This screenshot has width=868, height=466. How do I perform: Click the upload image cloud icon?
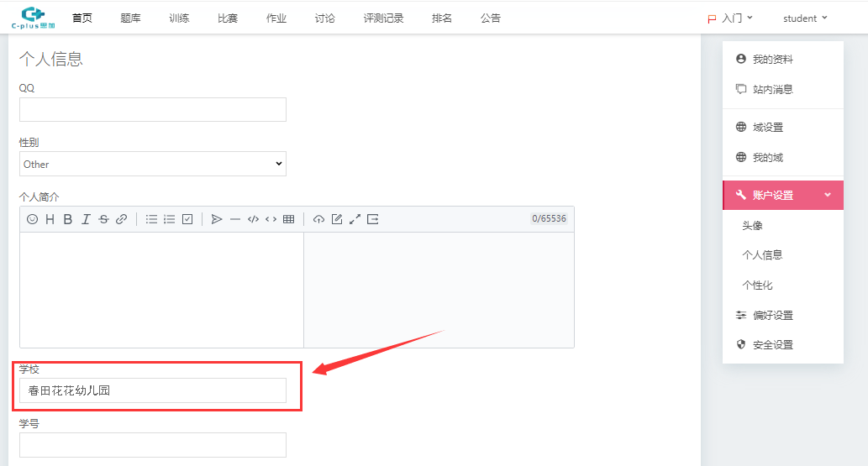point(318,219)
